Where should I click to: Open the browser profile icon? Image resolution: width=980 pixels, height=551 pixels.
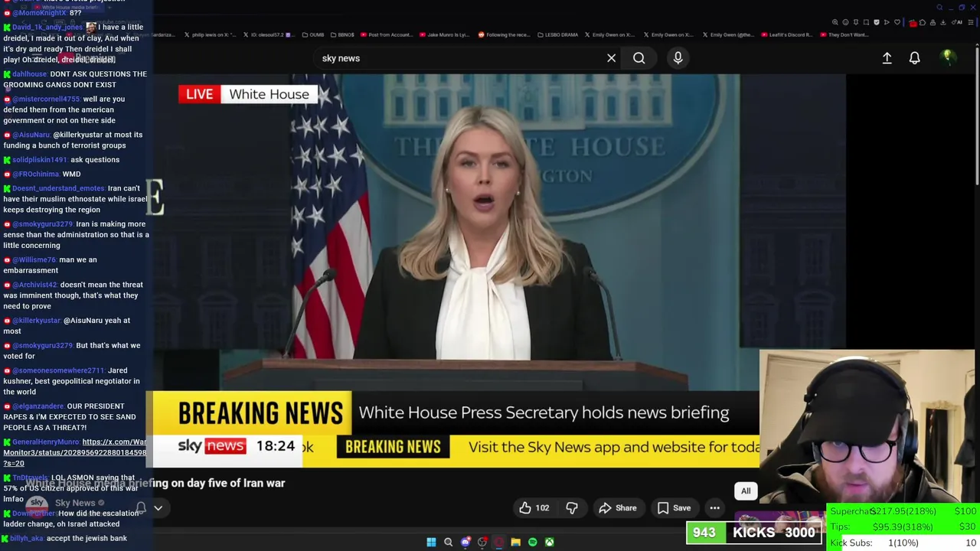click(933, 22)
